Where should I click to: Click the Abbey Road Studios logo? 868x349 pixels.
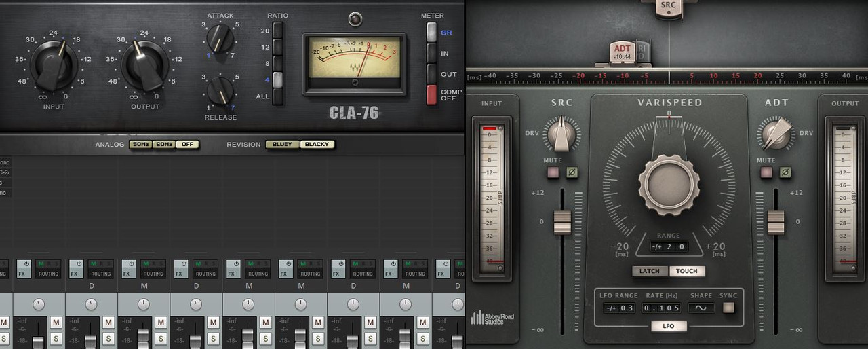pyautogui.click(x=492, y=318)
